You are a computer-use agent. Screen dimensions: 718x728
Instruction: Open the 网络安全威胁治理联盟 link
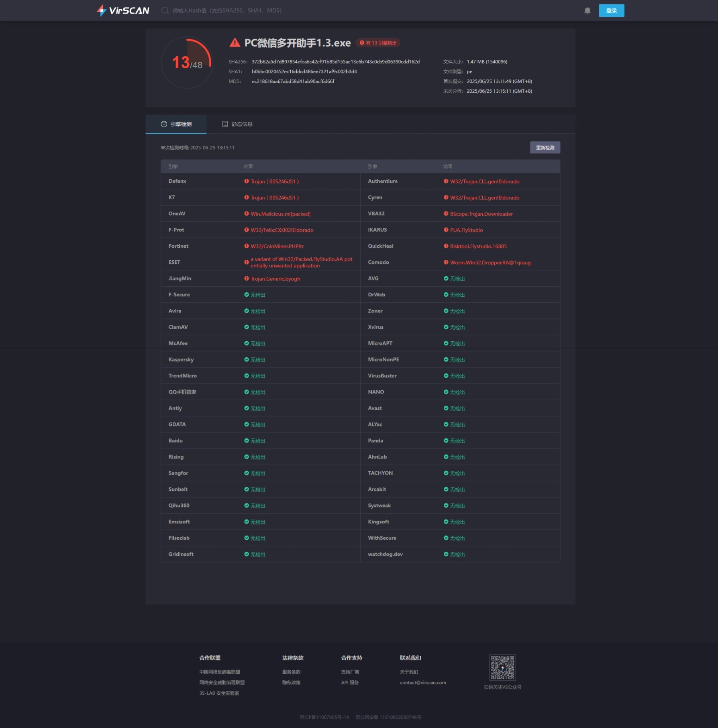coord(222,682)
